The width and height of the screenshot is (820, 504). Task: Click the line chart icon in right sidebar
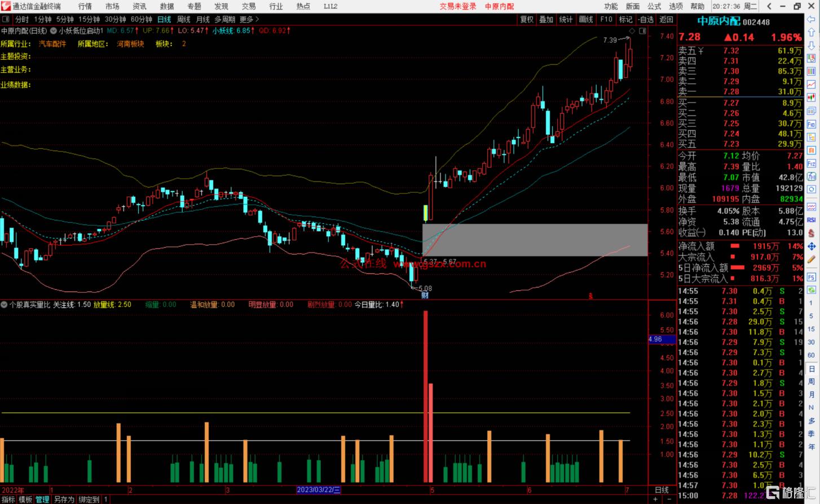point(812,85)
